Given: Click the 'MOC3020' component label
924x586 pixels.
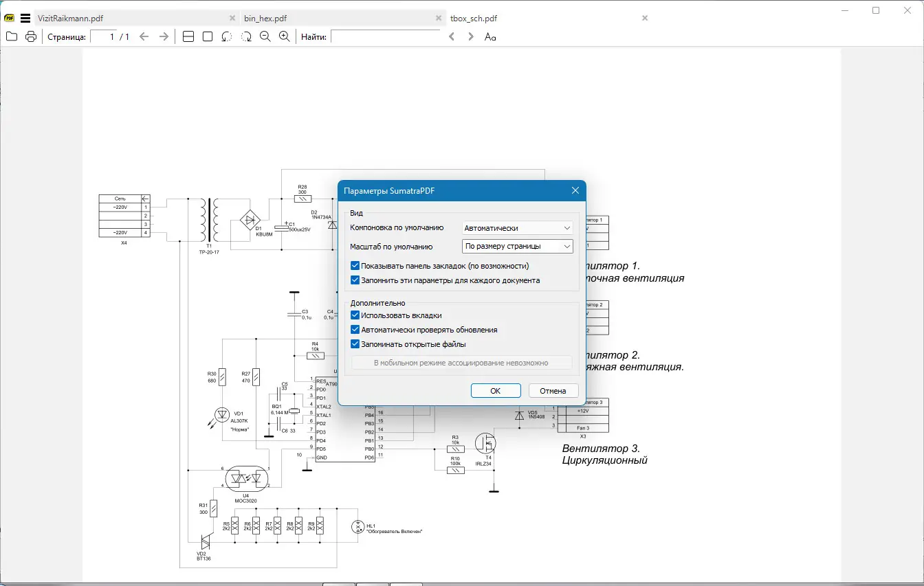Looking at the screenshot, I should coord(245,501).
